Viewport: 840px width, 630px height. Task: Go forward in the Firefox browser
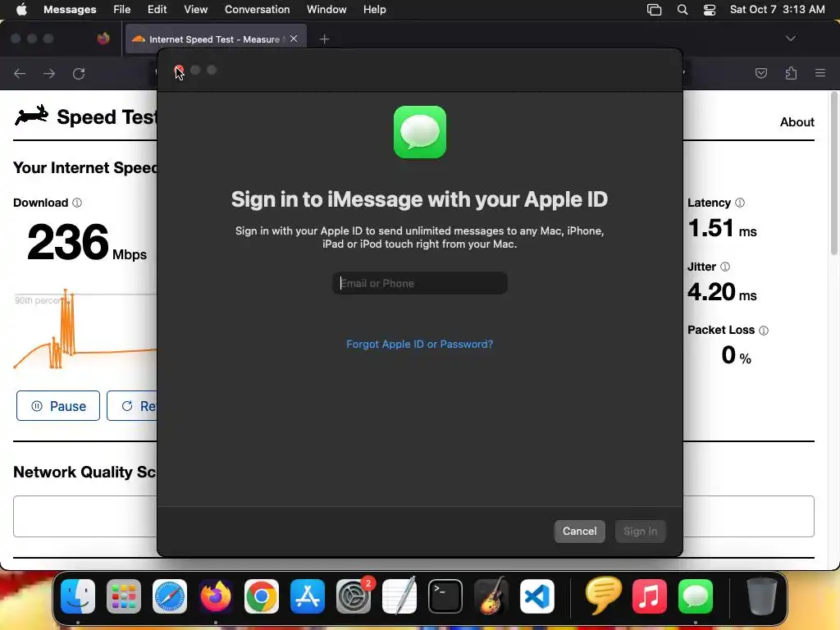tap(49, 73)
